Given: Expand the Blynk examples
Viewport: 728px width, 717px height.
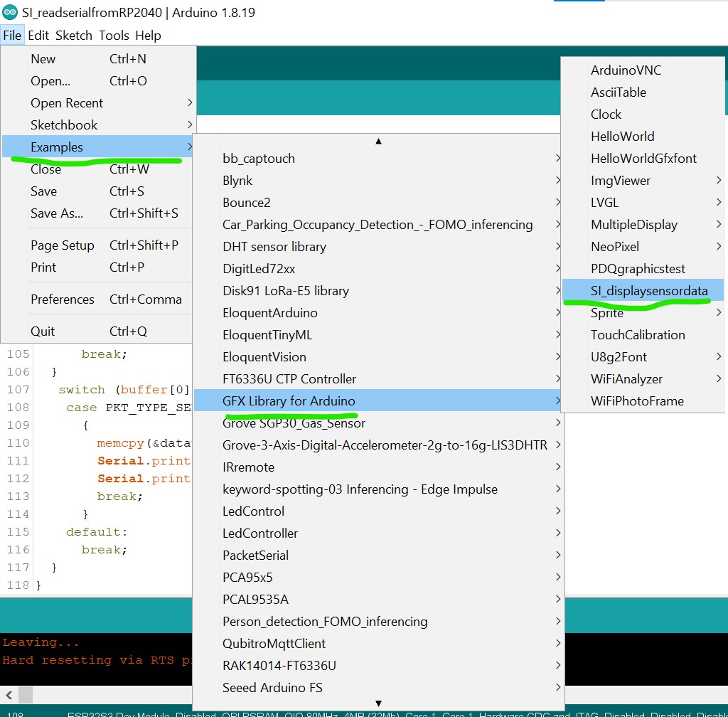Looking at the screenshot, I should (x=378, y=180).
